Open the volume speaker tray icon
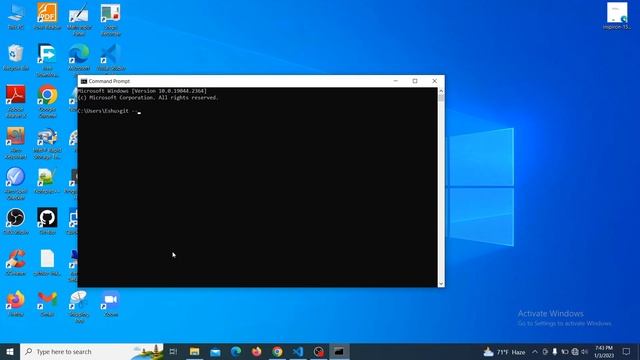 (x=584, y=351)
